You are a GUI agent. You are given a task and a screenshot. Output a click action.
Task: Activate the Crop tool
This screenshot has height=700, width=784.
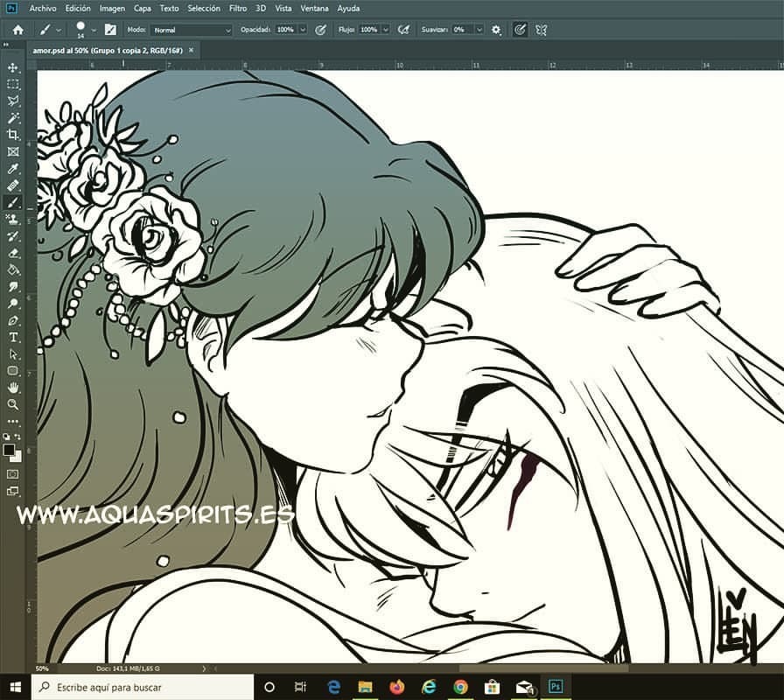click(x=13, y=135)
